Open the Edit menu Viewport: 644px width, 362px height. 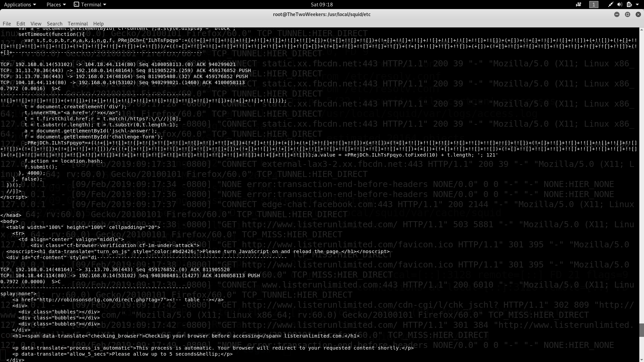(21, 23)
